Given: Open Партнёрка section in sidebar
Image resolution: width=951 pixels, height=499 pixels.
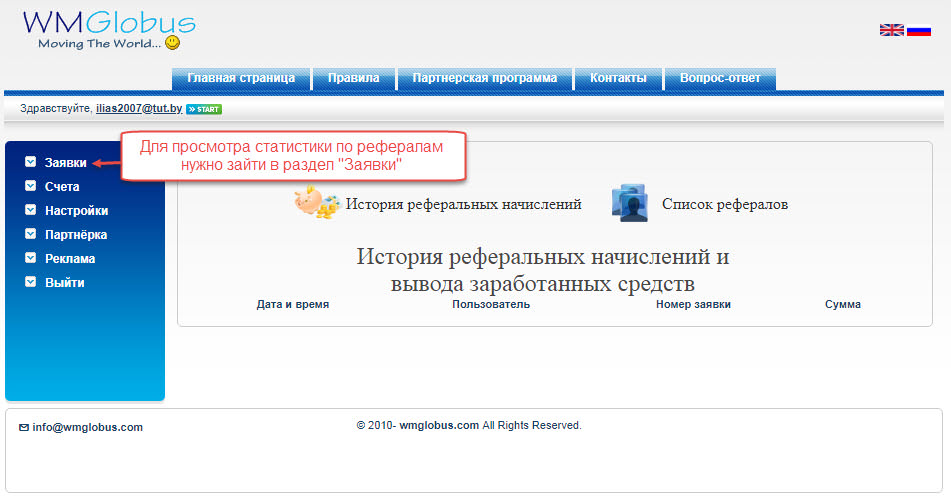Looking at the screenshot, I should tap(75, 235).
